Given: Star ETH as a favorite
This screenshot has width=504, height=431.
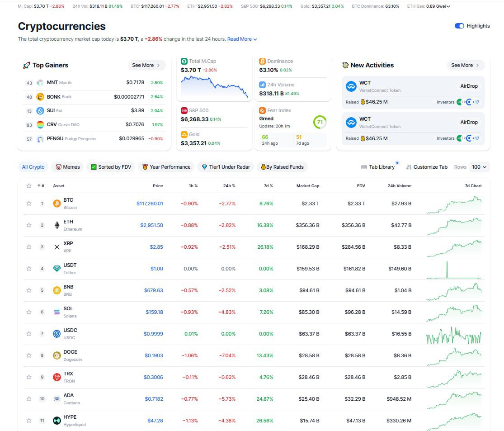Looking at the screenshot, I should pos(29,225).
